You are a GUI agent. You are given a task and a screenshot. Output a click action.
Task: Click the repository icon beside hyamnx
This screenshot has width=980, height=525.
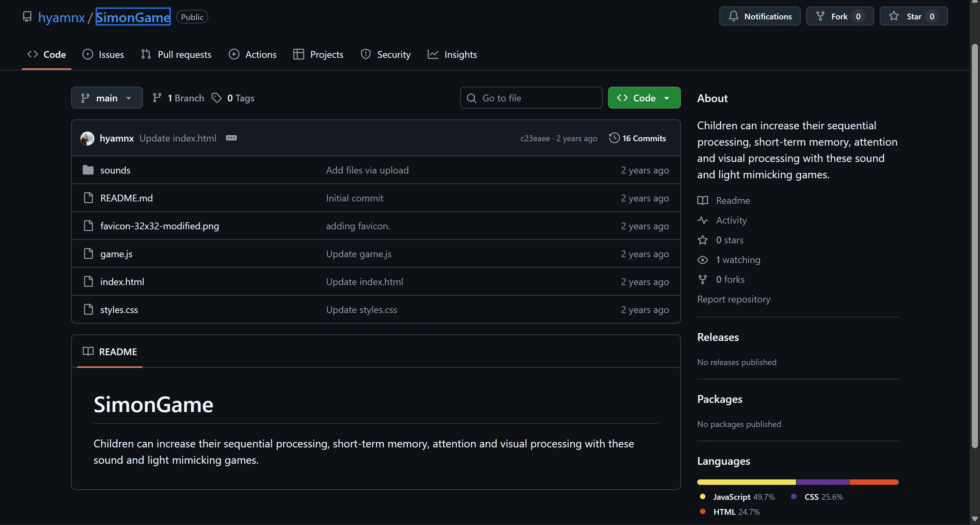[x=27, y=17]
